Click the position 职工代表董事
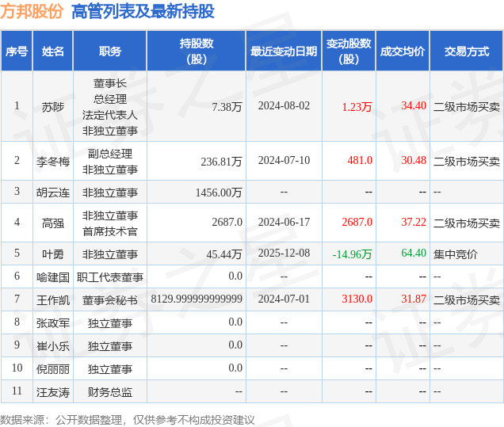This screenshot has height=427, width=504. click(x=110, y=277)
